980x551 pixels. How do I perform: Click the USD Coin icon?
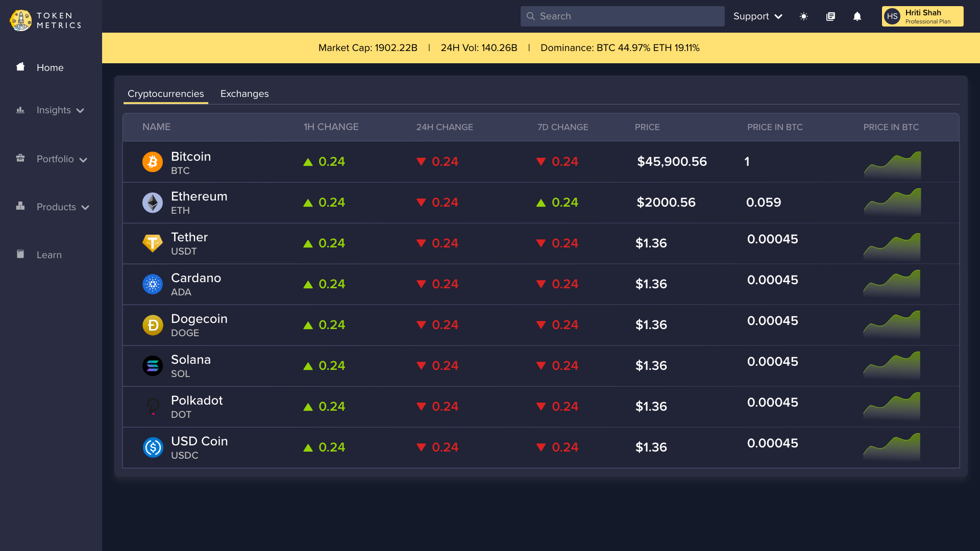point(152,447)
